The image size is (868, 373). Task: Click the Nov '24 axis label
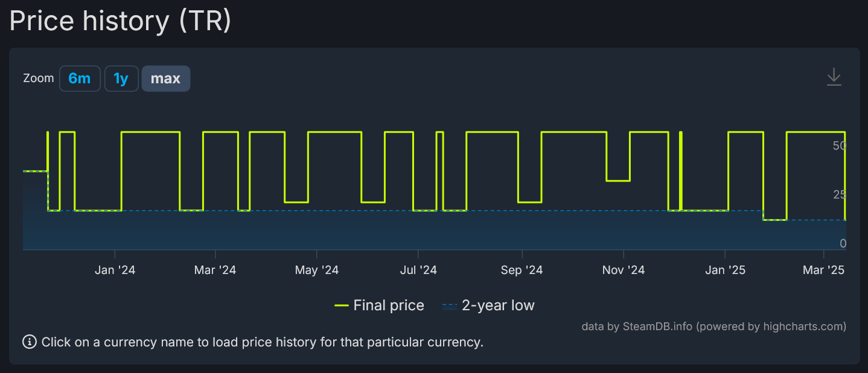[623, 270]
